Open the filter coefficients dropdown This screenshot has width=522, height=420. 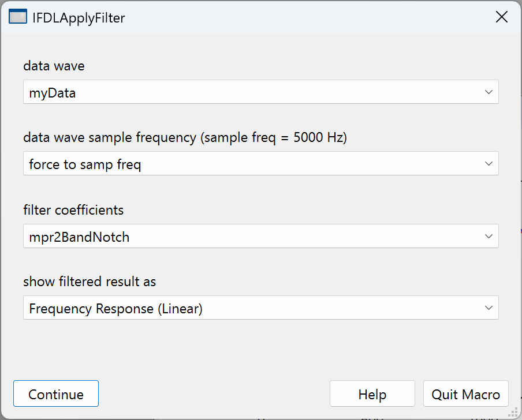[260, 236]
